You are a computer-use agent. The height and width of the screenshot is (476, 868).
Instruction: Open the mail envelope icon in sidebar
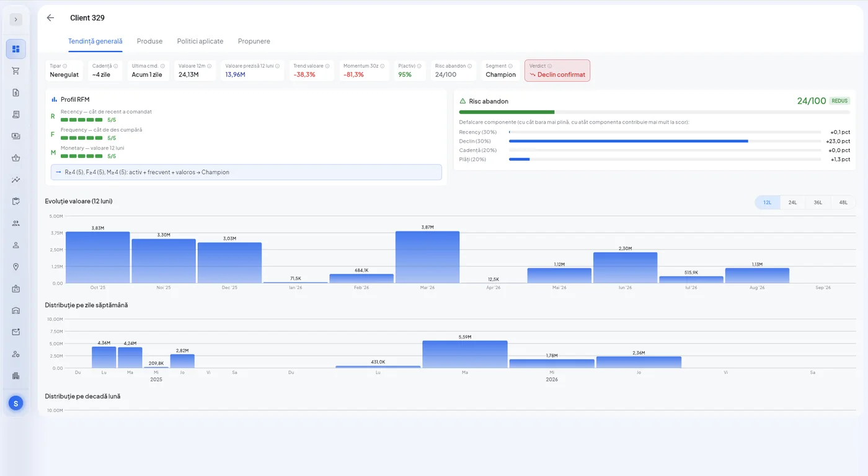pos(16,332)
